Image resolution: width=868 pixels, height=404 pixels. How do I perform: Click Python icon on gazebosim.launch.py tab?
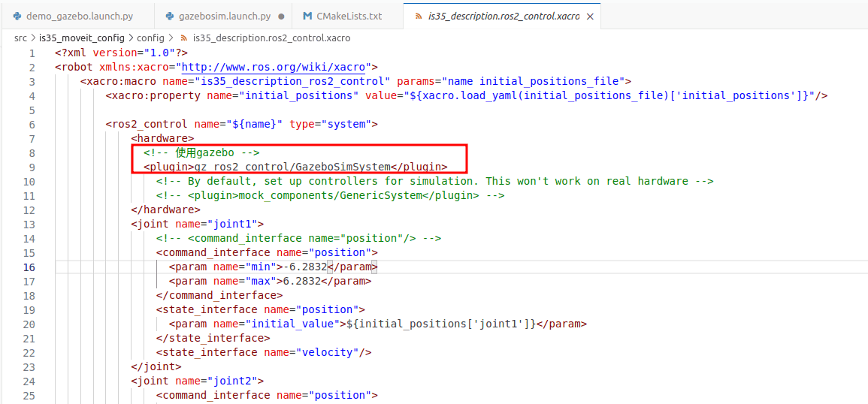(171, 16)
